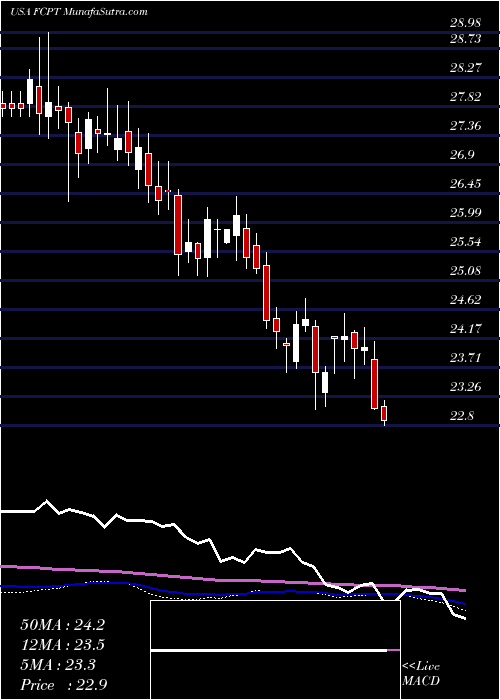
Task: Click the 25.54 price axis label
Action: click(465, 242)
